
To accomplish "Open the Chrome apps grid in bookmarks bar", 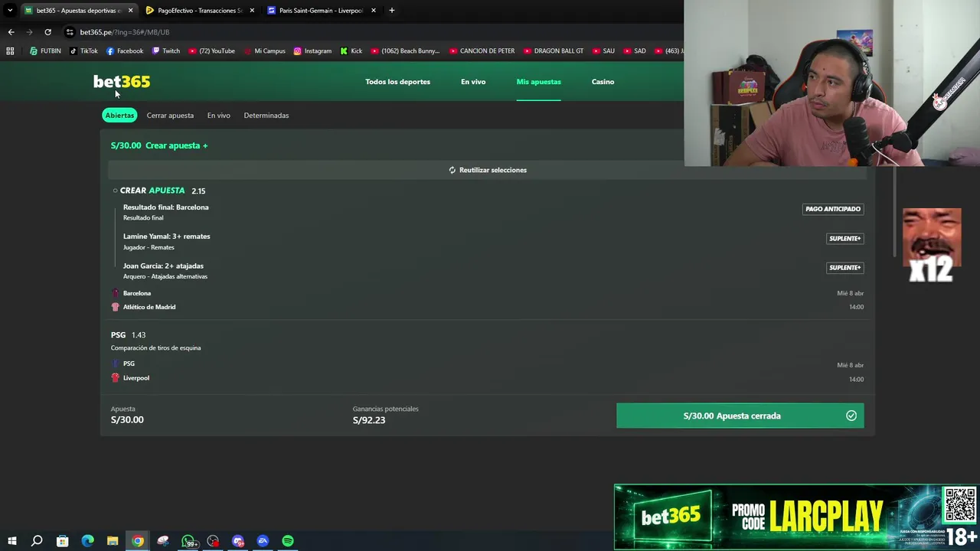I will [10, 51].
